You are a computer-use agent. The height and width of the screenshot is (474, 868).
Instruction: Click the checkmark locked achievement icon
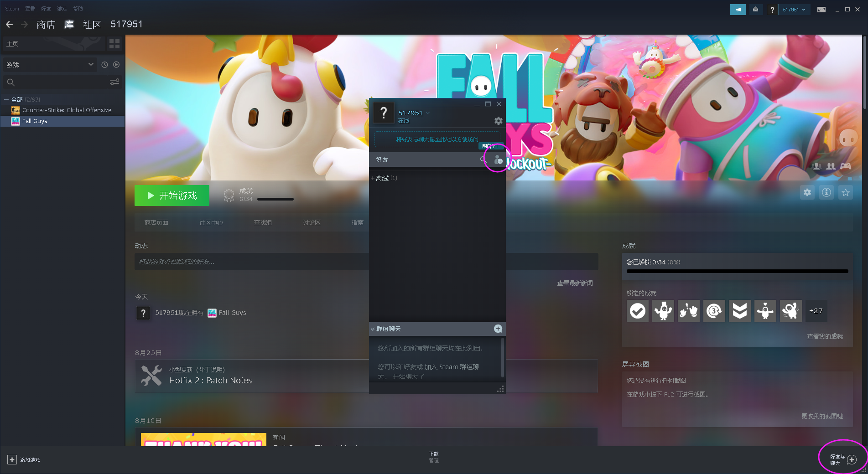coord(638,311)
